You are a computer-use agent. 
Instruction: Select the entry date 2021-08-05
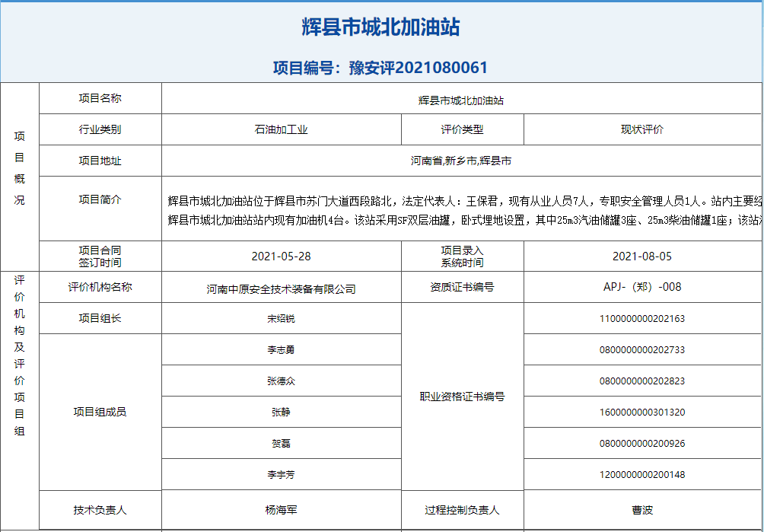(642, 256)
